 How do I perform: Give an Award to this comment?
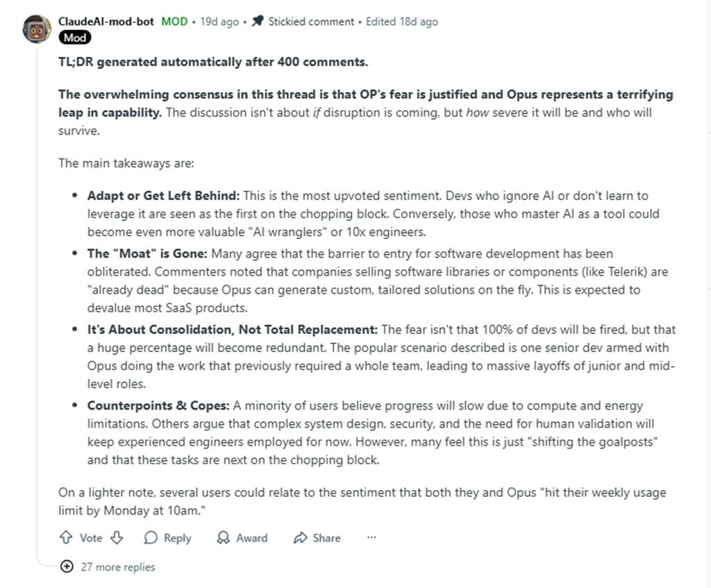point(242,538)
